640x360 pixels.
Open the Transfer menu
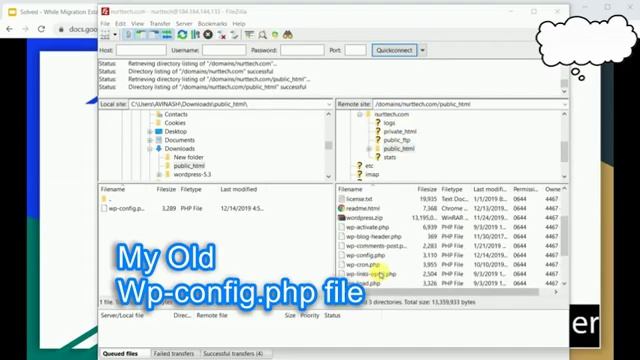(160, 24)
